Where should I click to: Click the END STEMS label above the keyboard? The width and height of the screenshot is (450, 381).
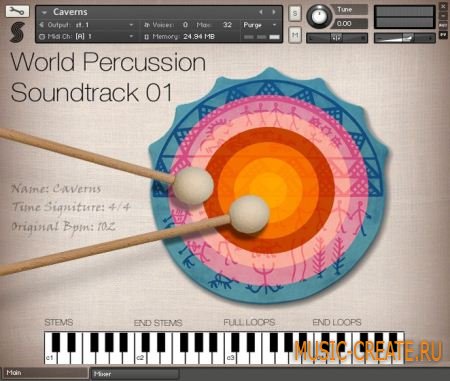[158, 323]
